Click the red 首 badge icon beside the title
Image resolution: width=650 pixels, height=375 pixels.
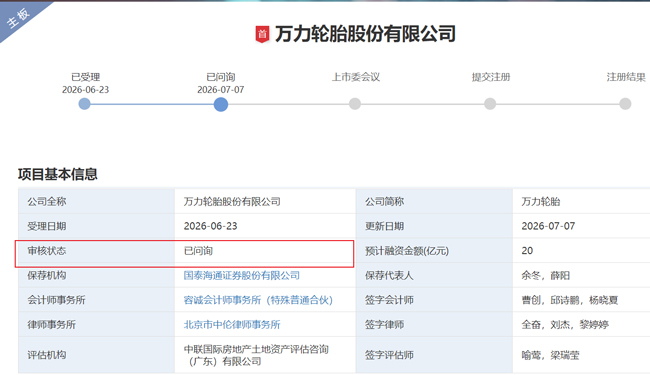point(262,34)
